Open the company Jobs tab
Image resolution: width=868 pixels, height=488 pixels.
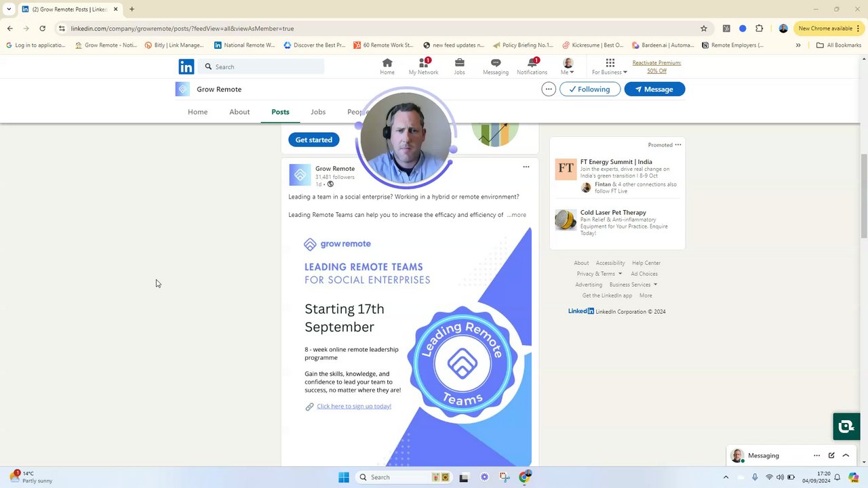pyautogui.click(x=318, y=112)
